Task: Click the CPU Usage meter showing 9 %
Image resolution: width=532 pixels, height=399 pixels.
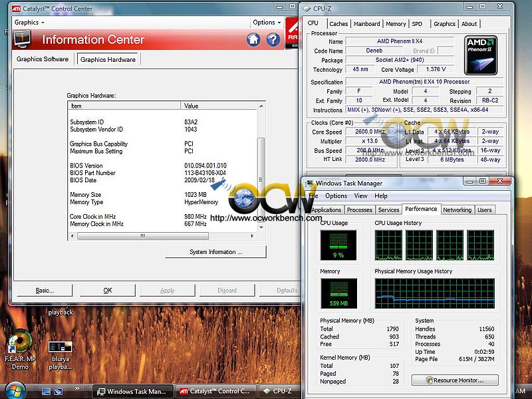Action: click(338, 245)
